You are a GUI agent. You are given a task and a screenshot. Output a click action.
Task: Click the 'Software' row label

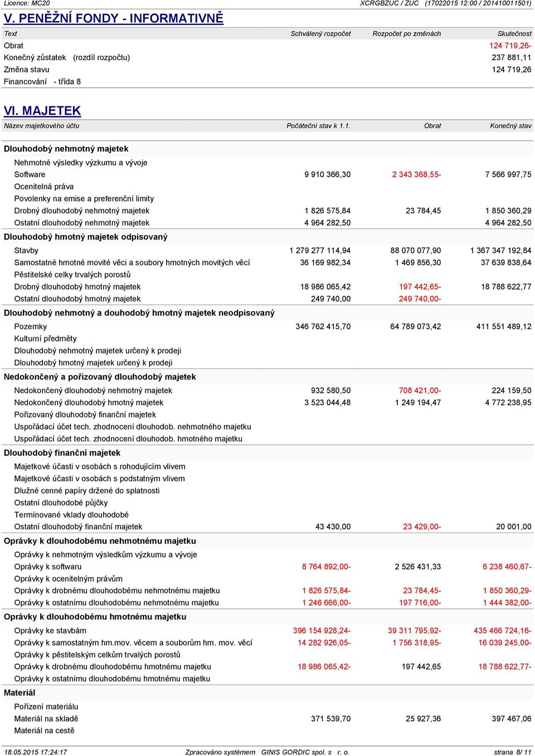pyautogui.click(x=30, y=174)
